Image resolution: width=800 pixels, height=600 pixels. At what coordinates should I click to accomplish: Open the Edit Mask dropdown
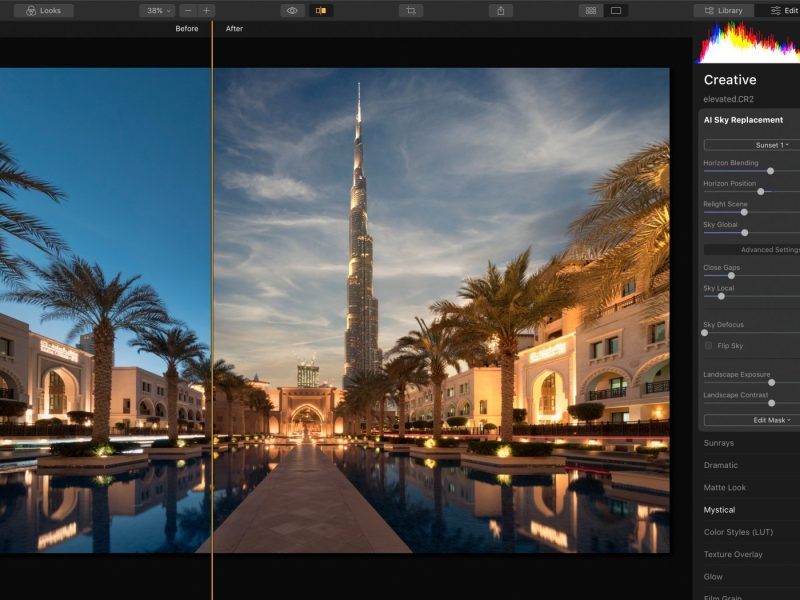(752, 420)
